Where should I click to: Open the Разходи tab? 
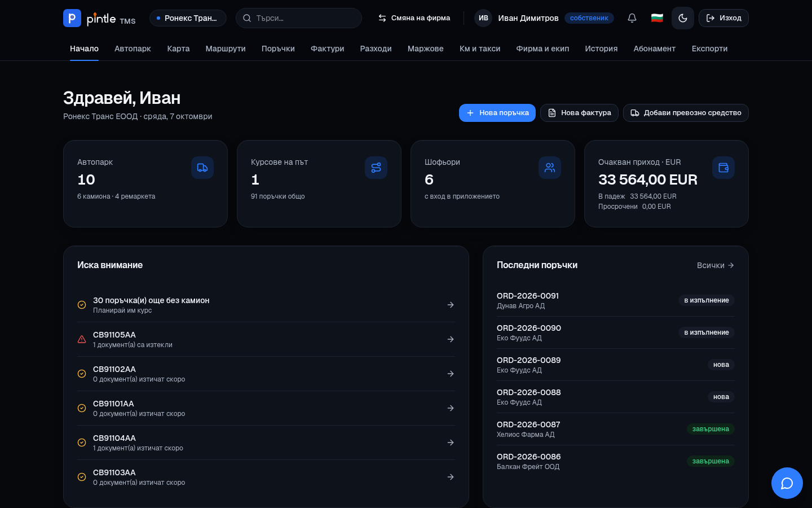point(376,49)
